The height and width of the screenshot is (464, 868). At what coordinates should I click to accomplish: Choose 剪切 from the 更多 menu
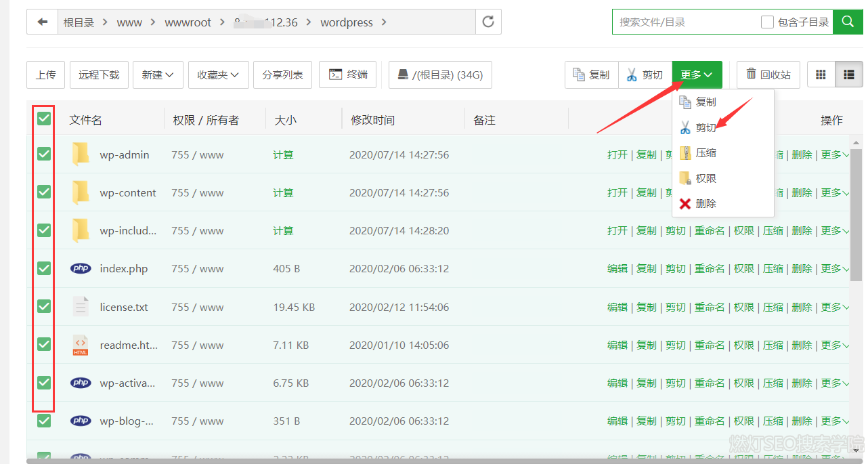coord(722,127)
